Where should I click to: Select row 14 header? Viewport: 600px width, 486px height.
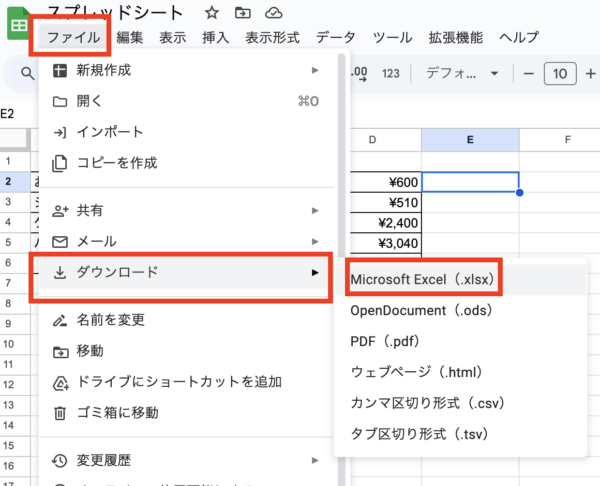(15, 425)
